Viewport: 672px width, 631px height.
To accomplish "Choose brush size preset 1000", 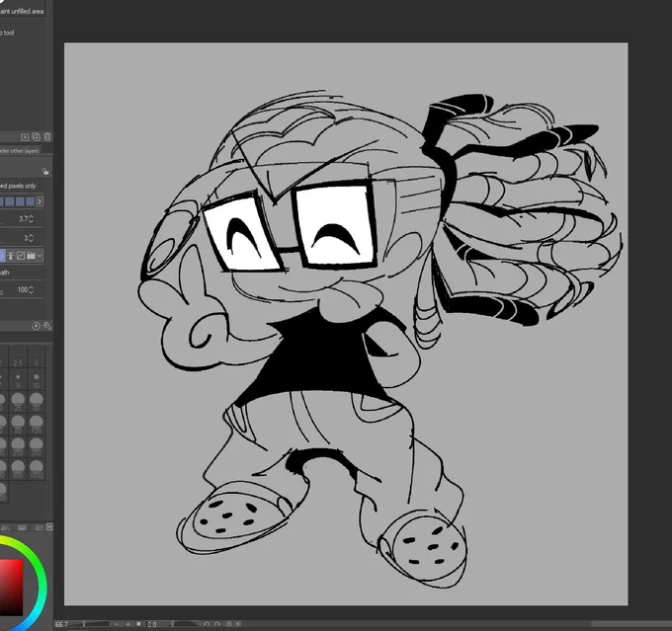I will [x=36, y=469].
